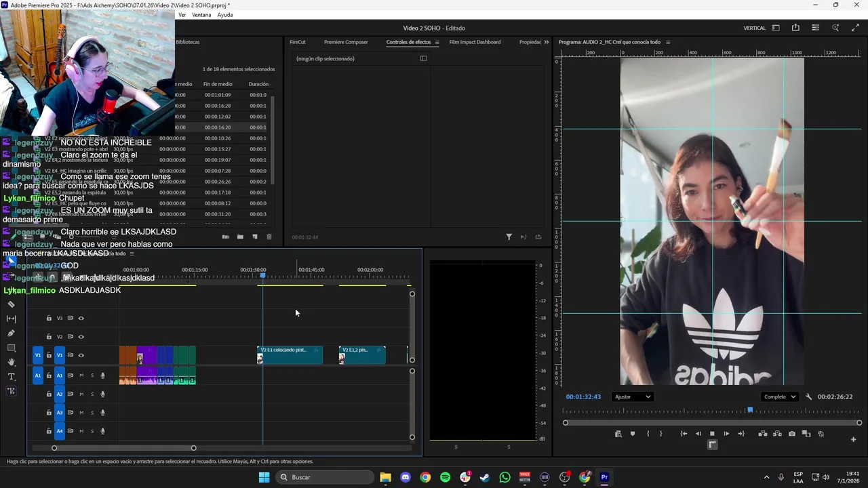Stop playback in the Program monitor
Viewport: 868px width, 488px height.
tap(712, 434)
